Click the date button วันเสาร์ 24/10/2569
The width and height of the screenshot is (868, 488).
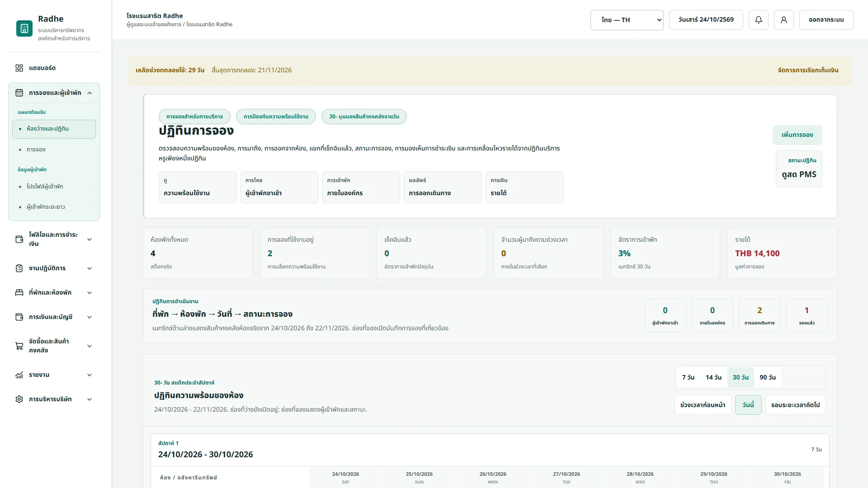pyautogui.click(x=706, y=20)
